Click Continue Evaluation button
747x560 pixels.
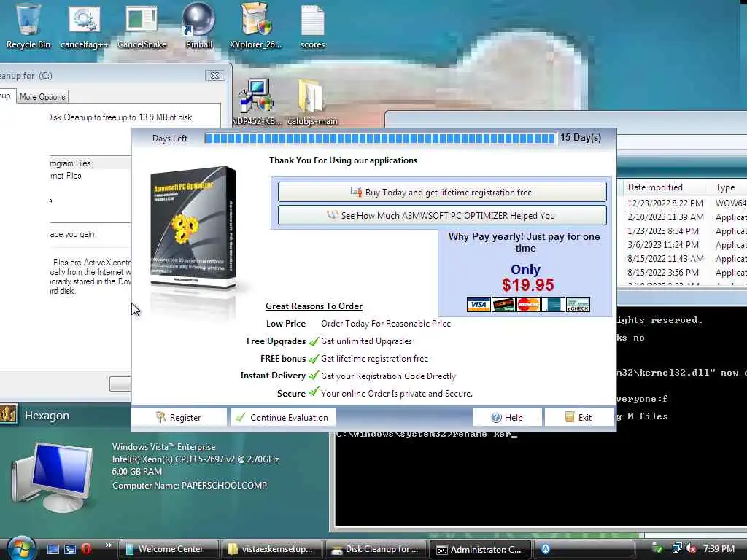pos(283,417)
